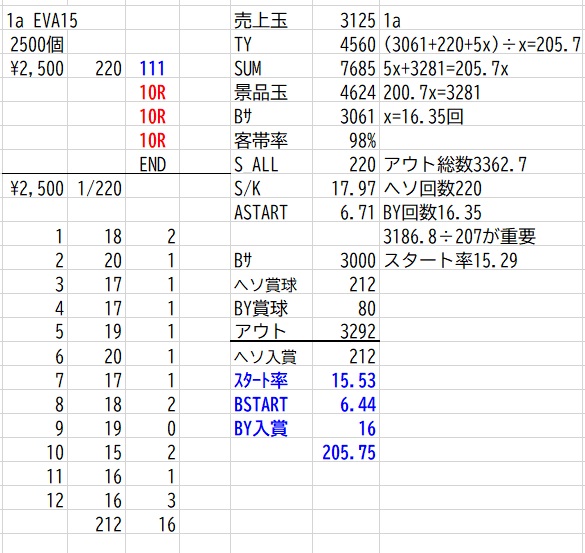Screen dimensions: 585x553
Task: Click the END cell
Action: (x=153, y=164)
